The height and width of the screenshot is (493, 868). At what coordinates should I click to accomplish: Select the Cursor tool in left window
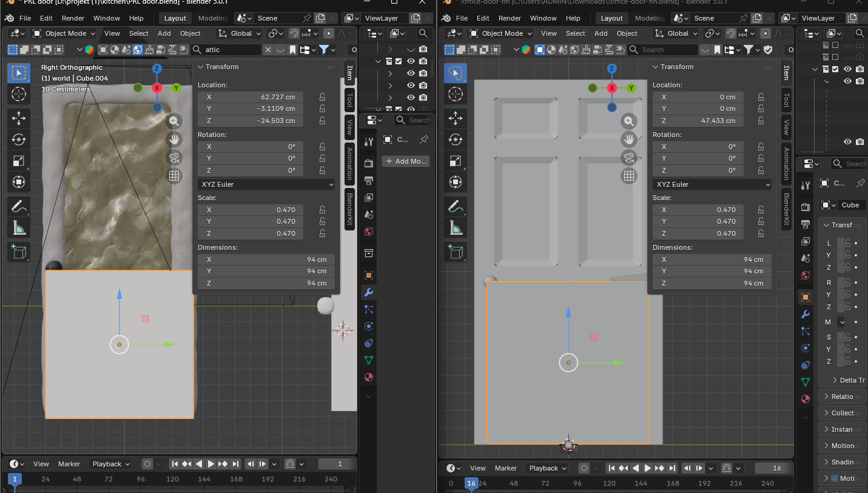(19, 94)
